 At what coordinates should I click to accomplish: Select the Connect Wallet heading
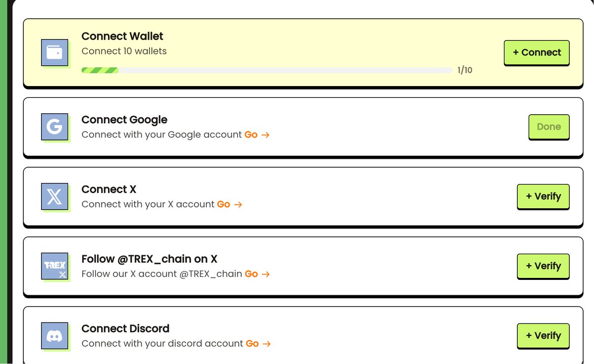click(122, 36)
